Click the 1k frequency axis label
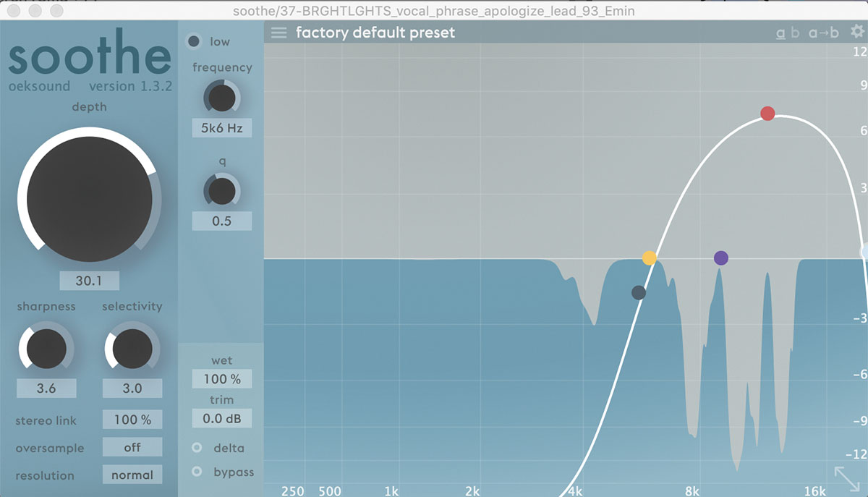Viewport: 868px width, 497px height. tap(391, 490)
